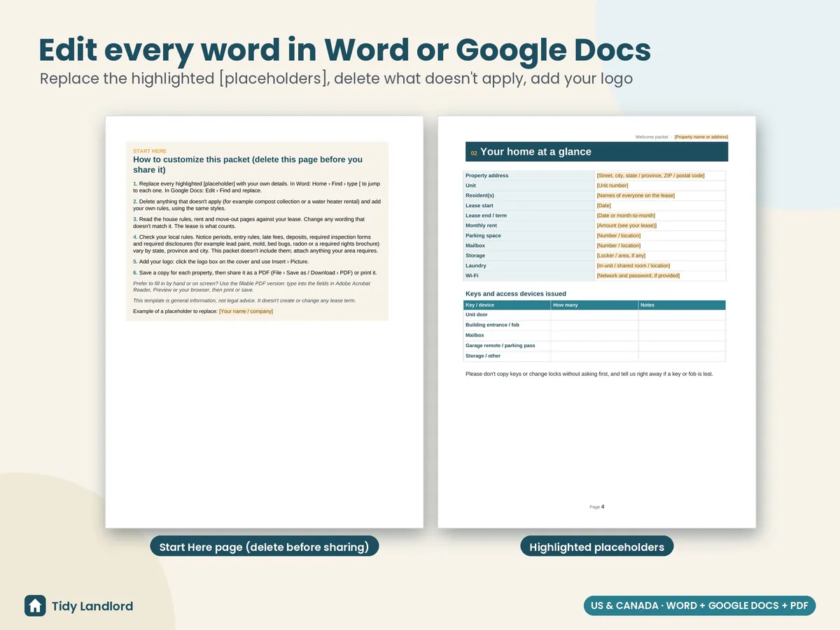This screenshot has width=840, height=630.
Task: Click step 6 "Save a copy for each property" instruction
Action: point(255,272)
